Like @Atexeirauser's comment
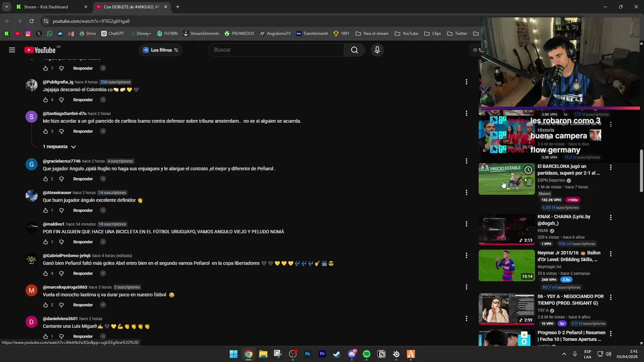The image size is (644, 362). coord(45,211)
